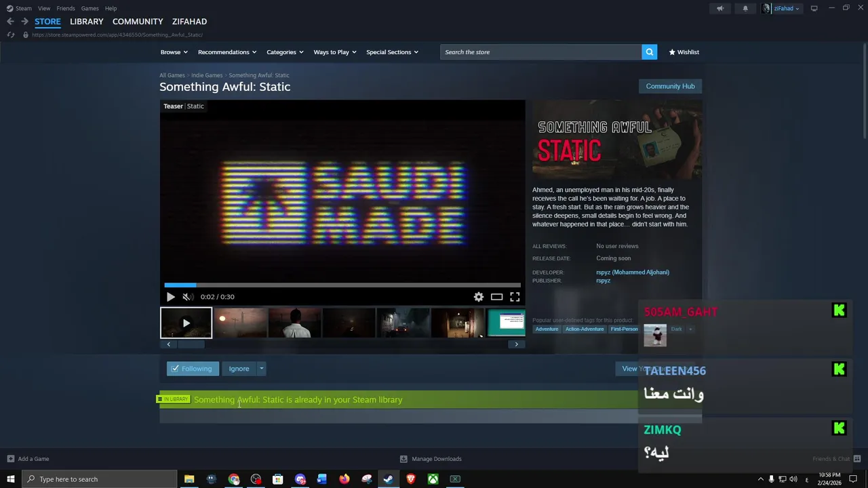Advance thumbnails with right arrow
This screenshot has height=488, width=868.
click(516, 344)
